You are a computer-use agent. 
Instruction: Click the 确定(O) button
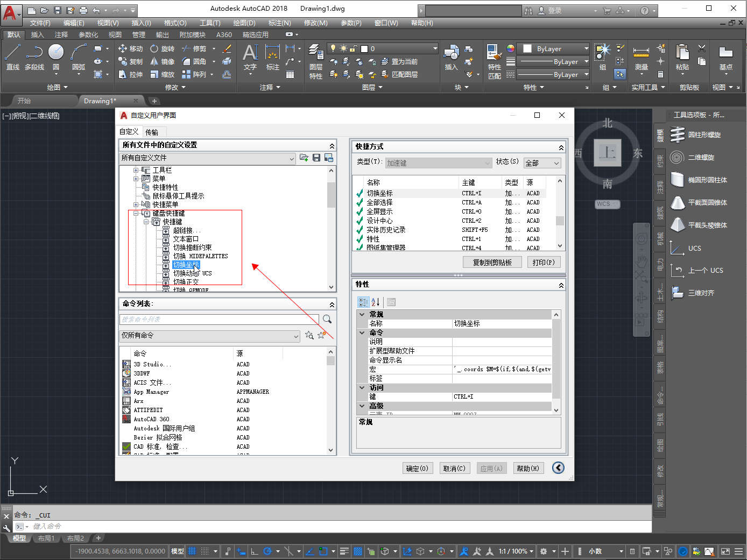point(417,469)
